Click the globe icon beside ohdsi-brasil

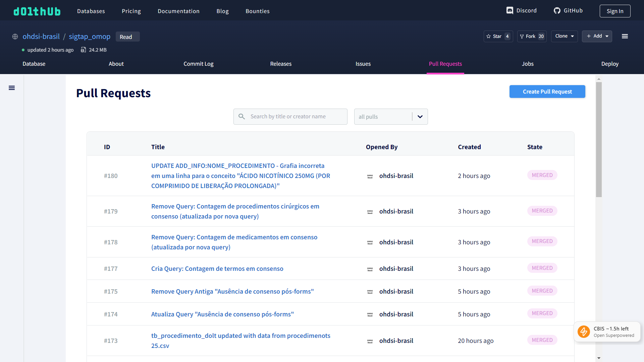tap(15, 37)
